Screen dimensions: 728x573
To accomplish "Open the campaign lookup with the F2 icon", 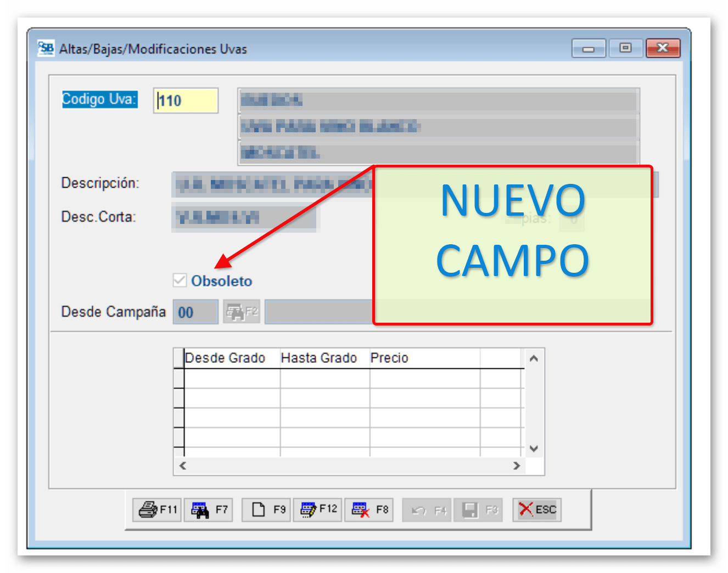I will (242, 312).
